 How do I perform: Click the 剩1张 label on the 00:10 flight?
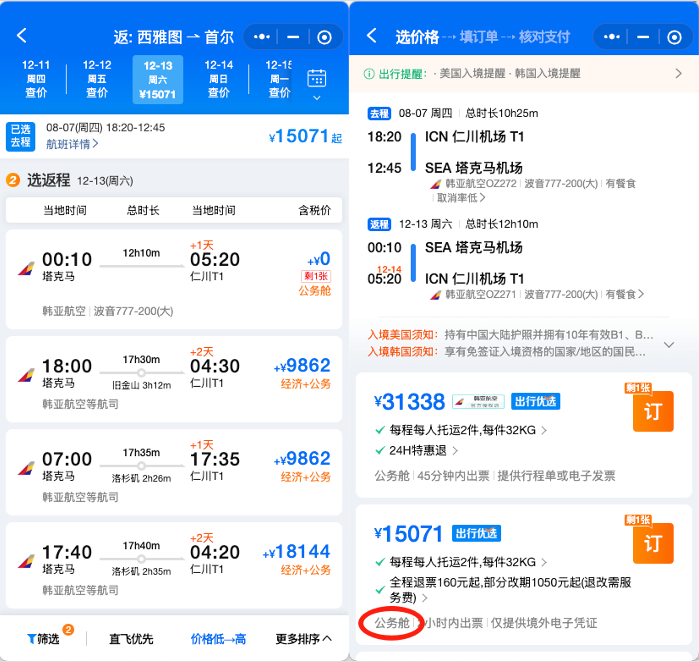(x=316, y=276)
